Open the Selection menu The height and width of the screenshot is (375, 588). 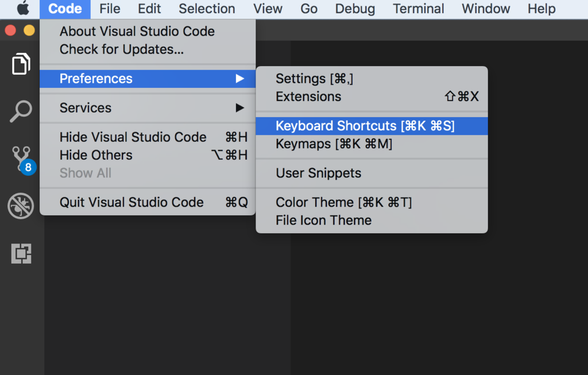pos(207,9)
